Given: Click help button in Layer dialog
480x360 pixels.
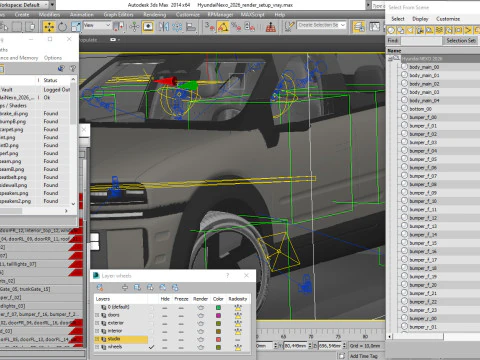Looking at the screenshot, I should coord(228,276).
